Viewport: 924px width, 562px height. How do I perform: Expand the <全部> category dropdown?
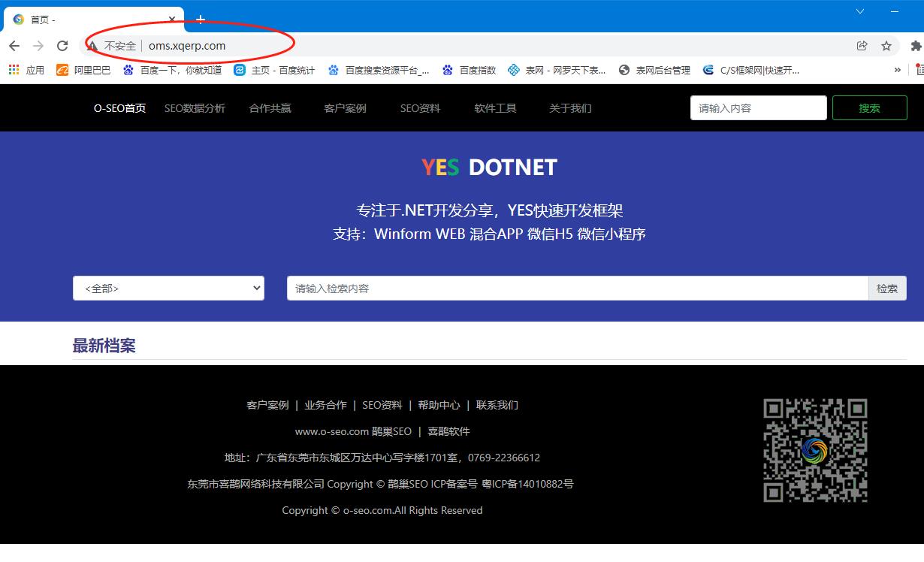point(168,289)
